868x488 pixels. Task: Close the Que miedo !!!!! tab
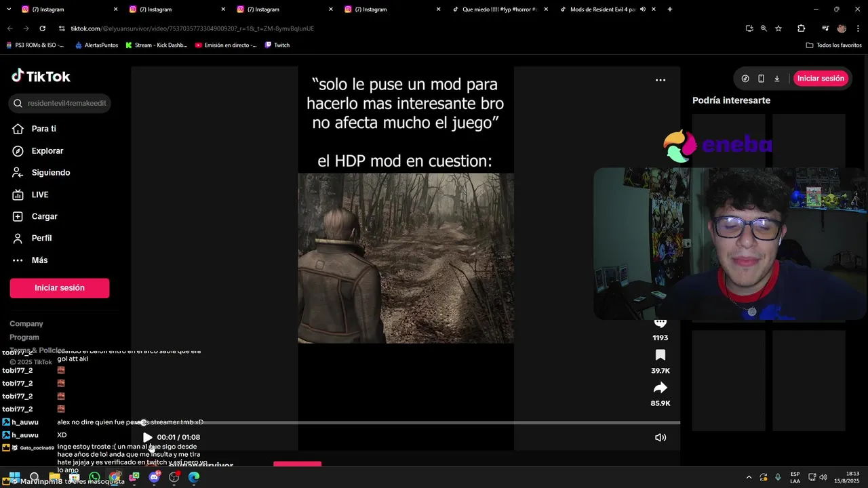click(546, 9)
